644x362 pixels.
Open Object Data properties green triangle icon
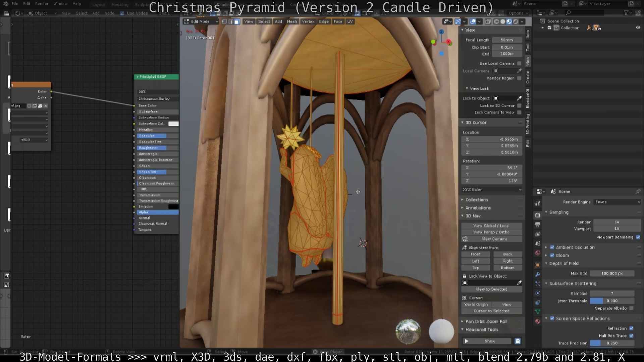538,312
